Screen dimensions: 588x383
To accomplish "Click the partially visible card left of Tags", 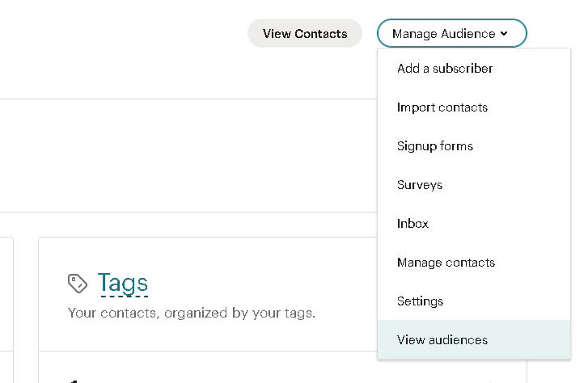I will 6,309.
